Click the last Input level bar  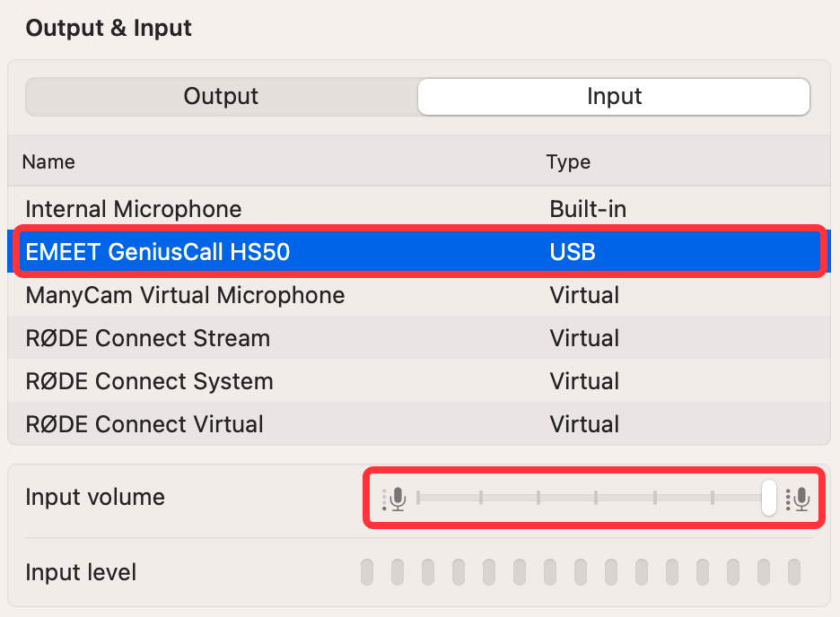coord(794,572)
